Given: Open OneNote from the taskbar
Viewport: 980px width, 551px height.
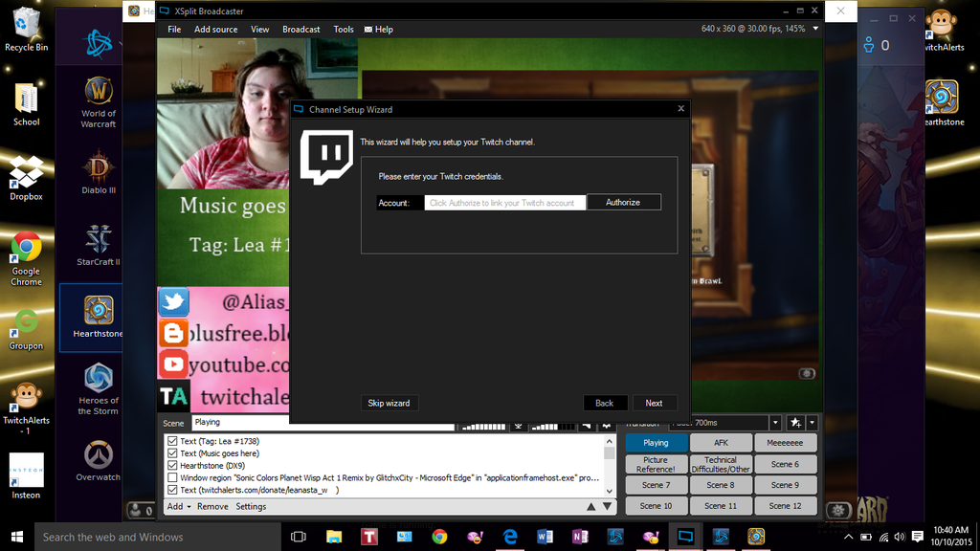Looking at the screenshot, I should pos(579,537).
